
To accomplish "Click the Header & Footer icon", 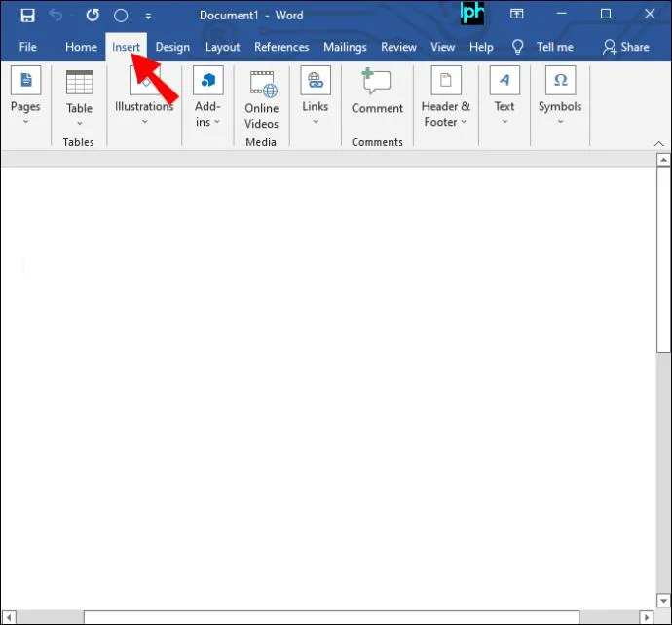I will (446, 80).
